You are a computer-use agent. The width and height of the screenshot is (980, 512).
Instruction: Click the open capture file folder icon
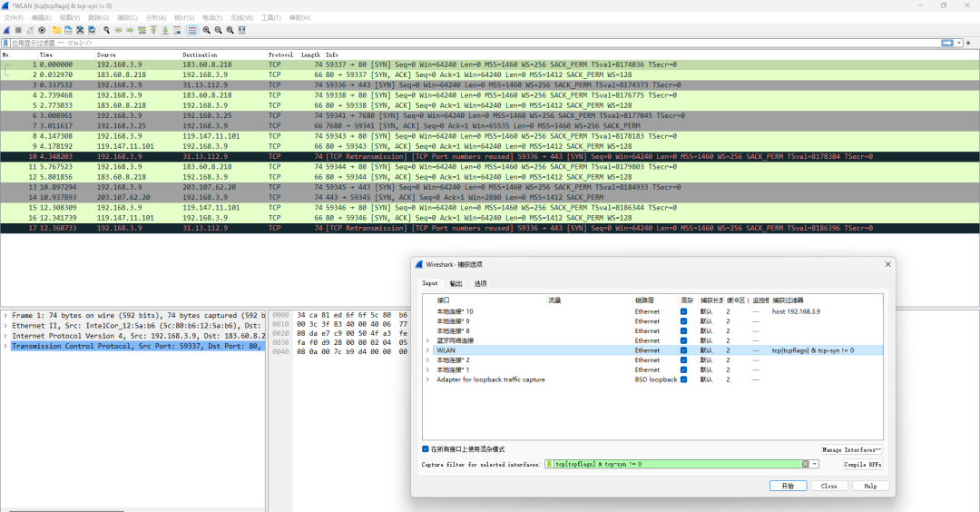tap(56, 30)
